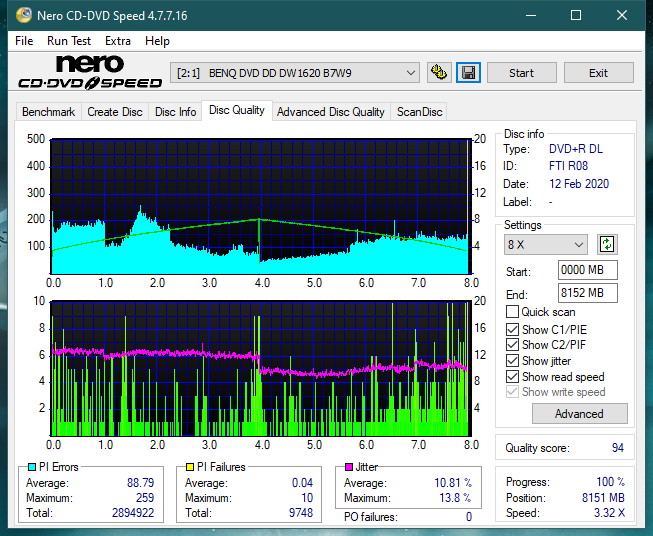Click the PI Failures jitter graph
Image resolution: width=653 pixels, height=536 pixels.
point(261,369)
